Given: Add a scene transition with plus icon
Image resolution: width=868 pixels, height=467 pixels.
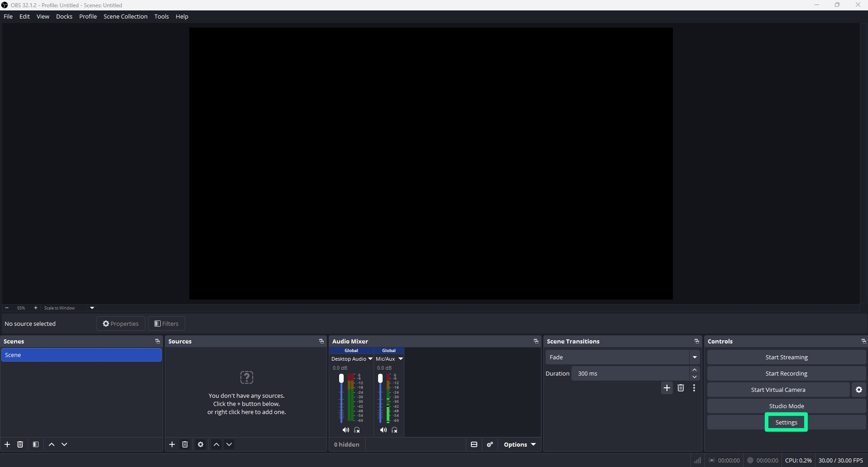Looking at the screenshot, I should [x=667, y=388].
